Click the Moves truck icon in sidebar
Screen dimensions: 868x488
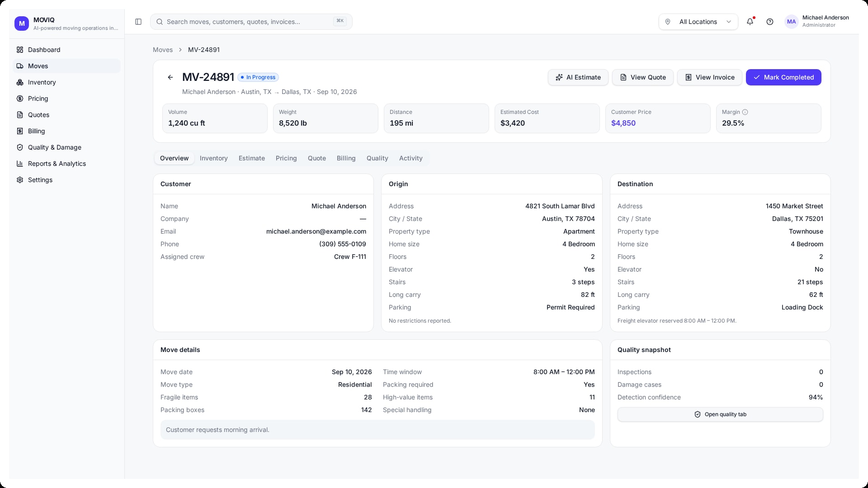pos(20,66)
